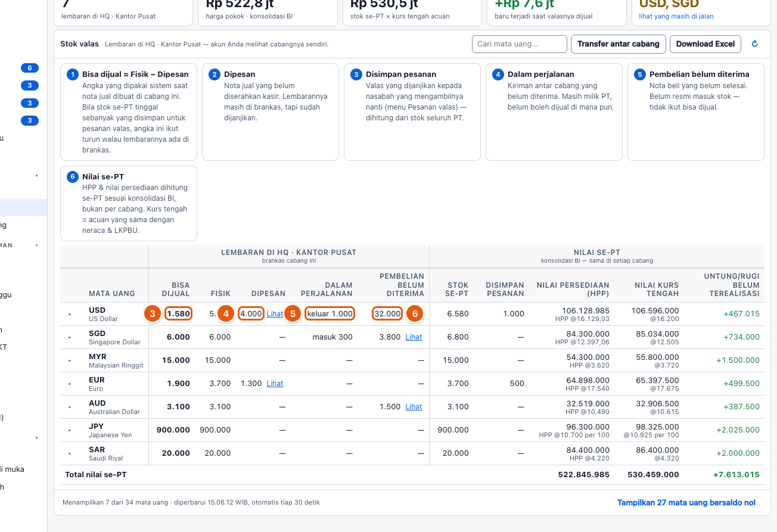
Task: Open Lihat link in EUR Dipesan column
Action: click(x=275, y=384)
